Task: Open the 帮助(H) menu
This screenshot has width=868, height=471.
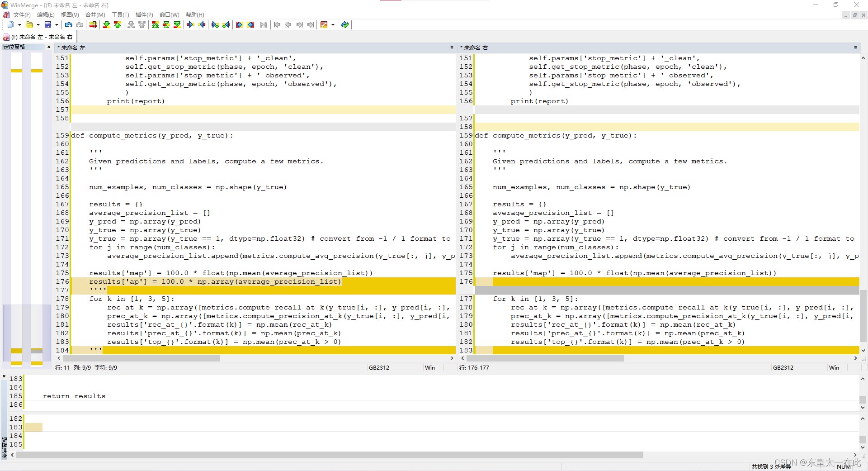Action: (x=195, y=15)
